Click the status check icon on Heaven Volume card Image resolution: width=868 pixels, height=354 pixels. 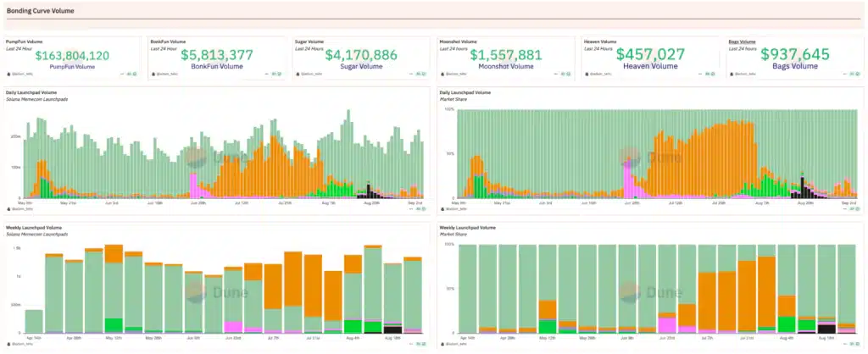tap(714, 75)
